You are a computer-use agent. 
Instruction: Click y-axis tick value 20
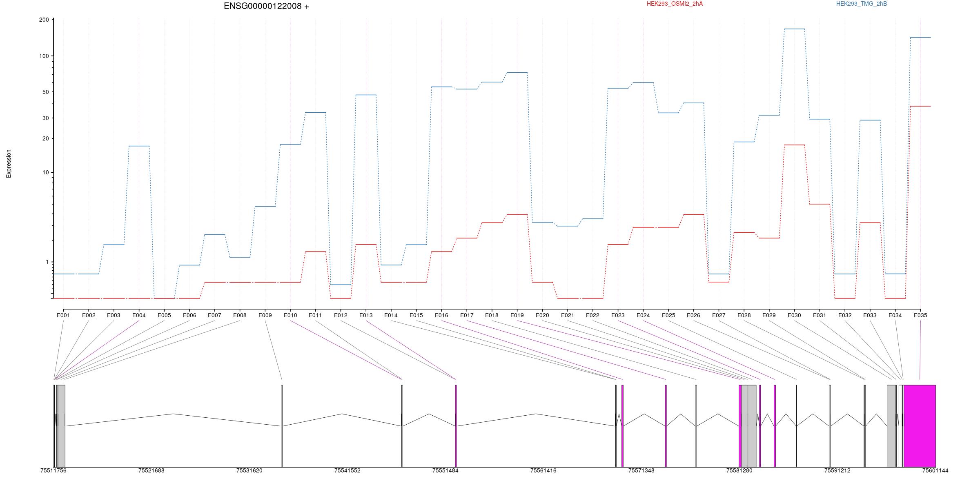click(x=45, y=138)
